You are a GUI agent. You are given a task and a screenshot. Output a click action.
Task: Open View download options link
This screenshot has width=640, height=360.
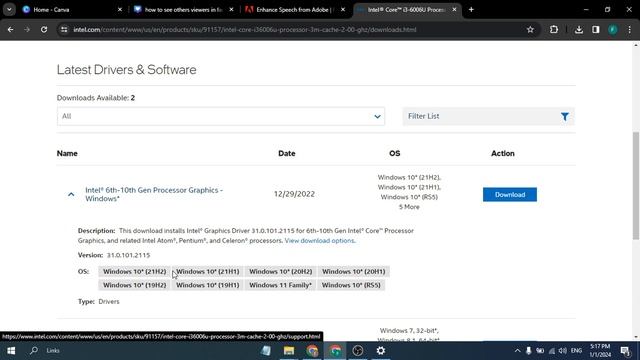[320, 240]
